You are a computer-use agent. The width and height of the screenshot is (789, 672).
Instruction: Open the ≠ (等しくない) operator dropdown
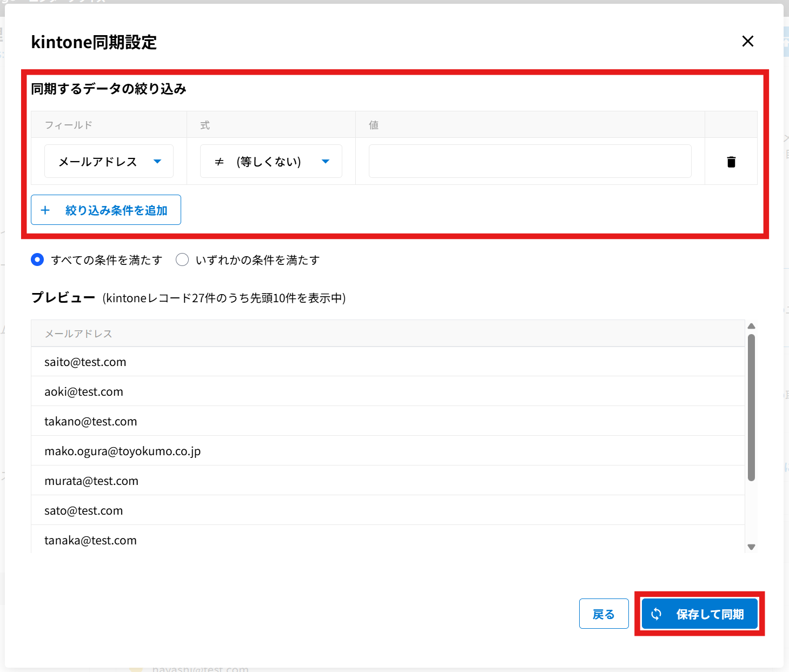point(271,162)
